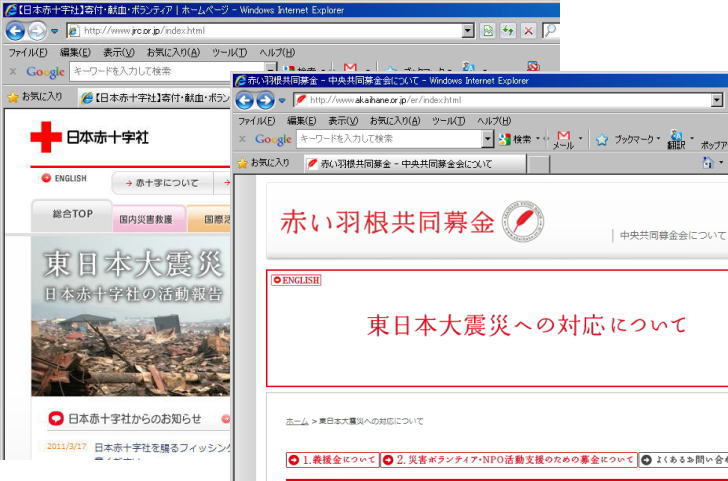This screenshot has width=728, height=481.
Task: Click the Gmail メール toolbar icon
Action: pyautogui.click(x=564, y=138)
